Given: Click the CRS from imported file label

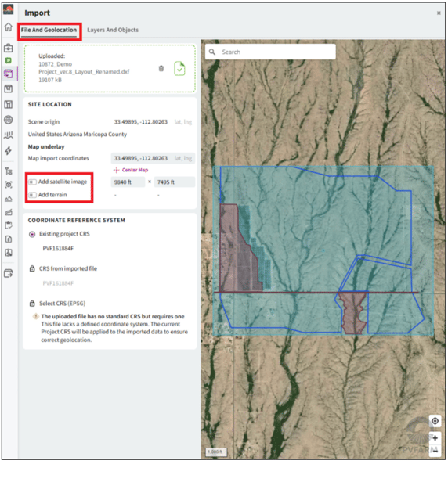Looking at the screenshot, I should click(x=68, y=268).
